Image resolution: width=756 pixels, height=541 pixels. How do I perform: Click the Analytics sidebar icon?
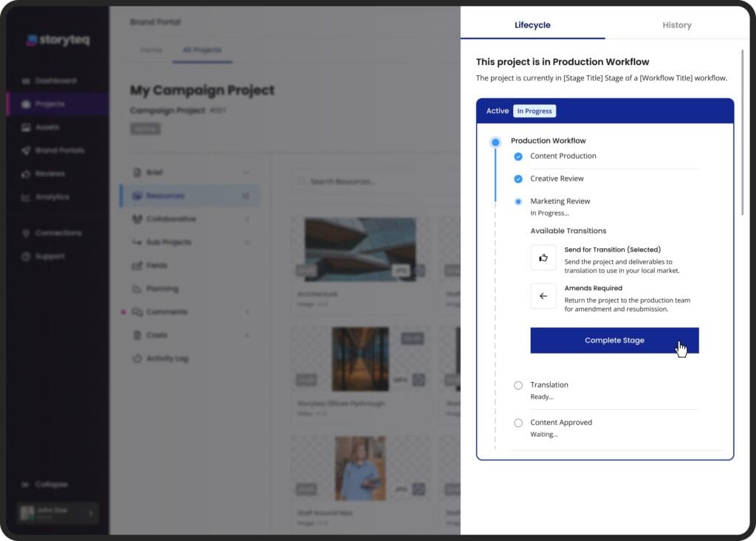26,197
